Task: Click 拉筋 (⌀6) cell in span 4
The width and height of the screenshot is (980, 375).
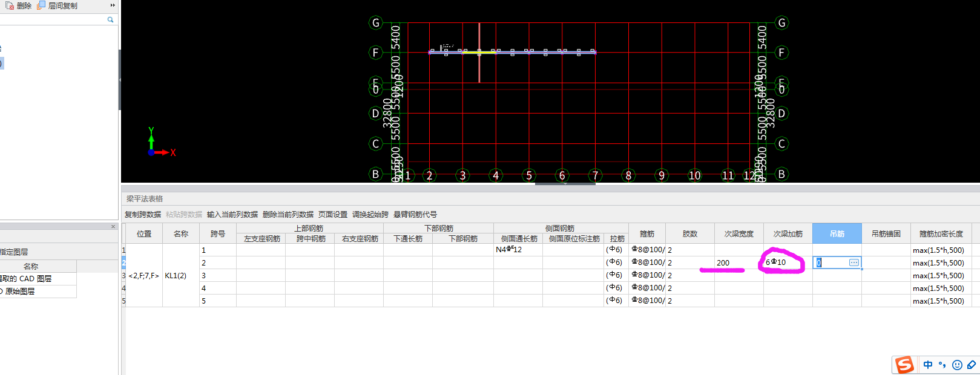Action: click(616, 288)
